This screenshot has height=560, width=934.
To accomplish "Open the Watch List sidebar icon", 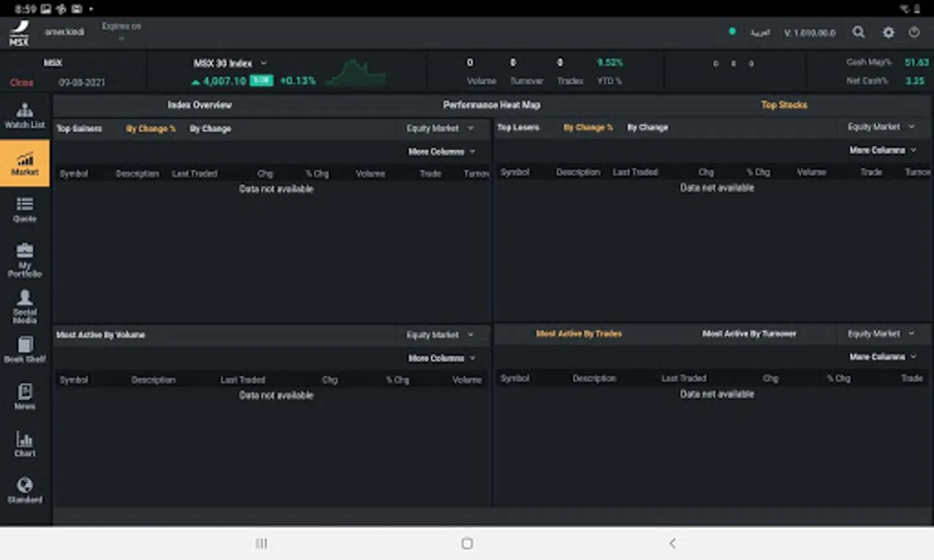I will (25, 116).
